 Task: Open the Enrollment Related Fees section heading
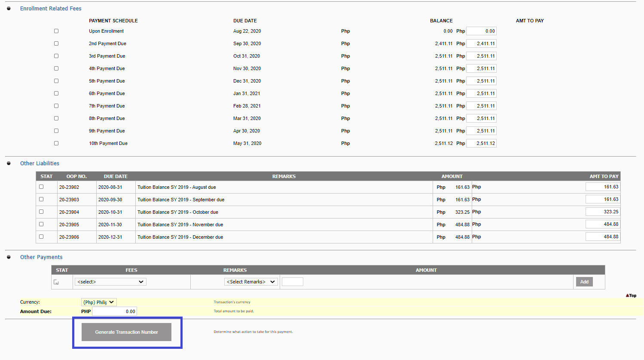click(51, 9)
